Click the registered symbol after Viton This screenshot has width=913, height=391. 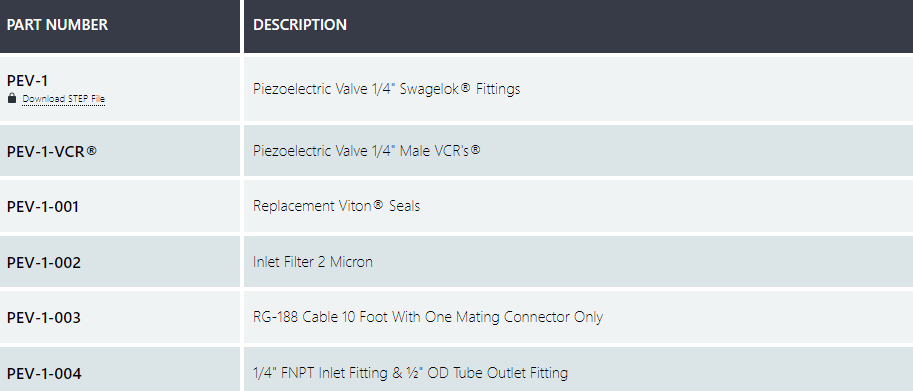[378, 205]
